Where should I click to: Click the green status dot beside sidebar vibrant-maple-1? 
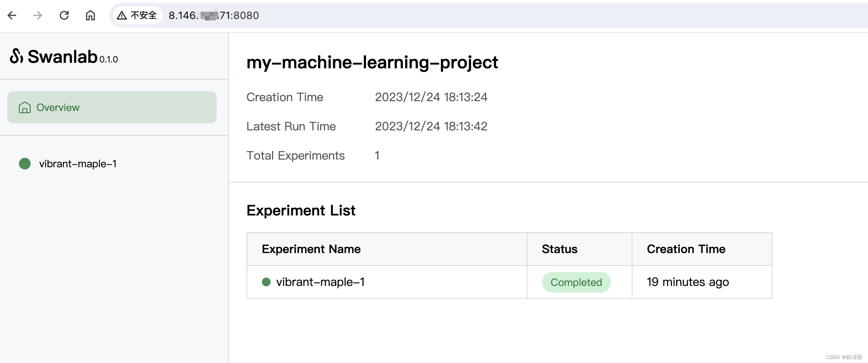click(x=25, y=164)
